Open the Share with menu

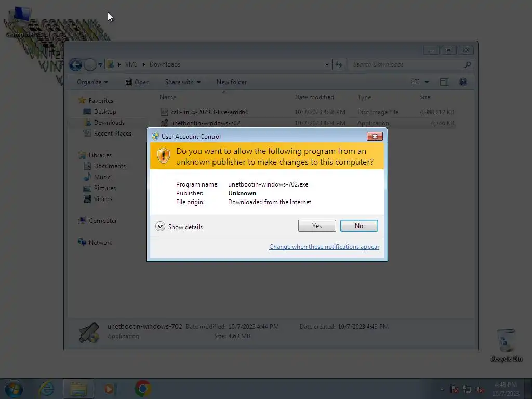(x=182, y=82)
